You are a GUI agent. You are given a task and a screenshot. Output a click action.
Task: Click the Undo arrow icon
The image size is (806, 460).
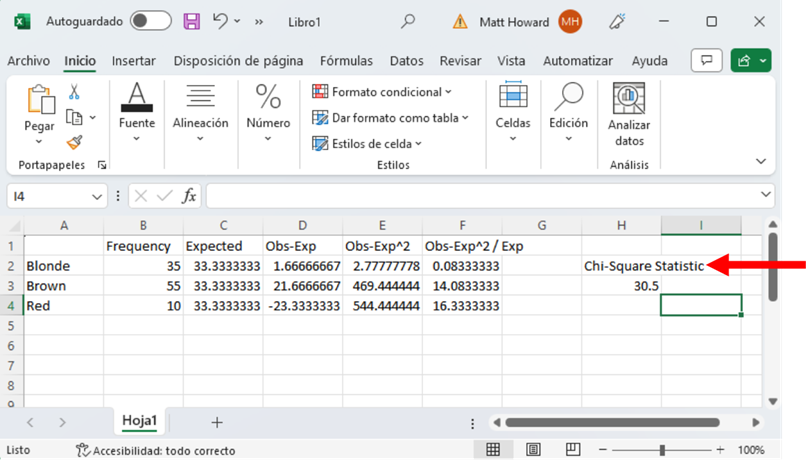click(221, 20)
